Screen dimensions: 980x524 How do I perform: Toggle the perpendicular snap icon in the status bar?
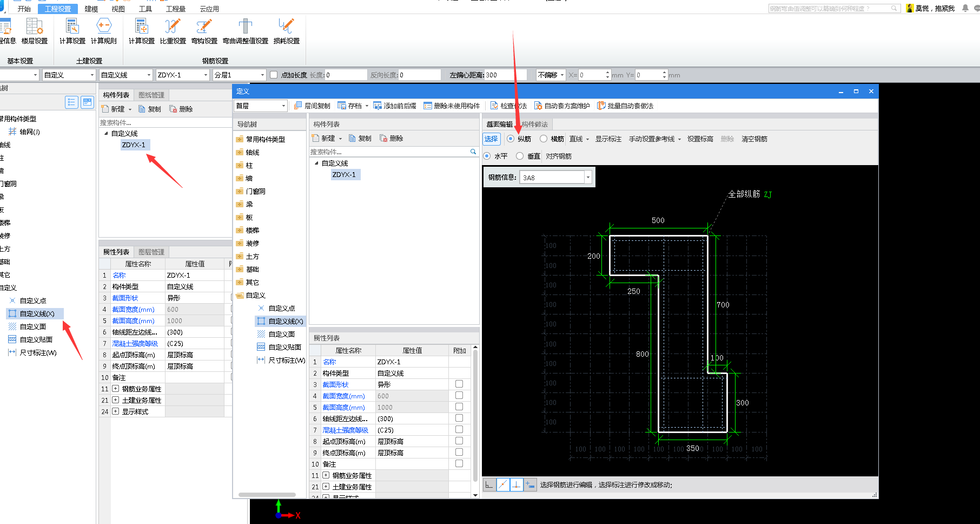point(517,484)
